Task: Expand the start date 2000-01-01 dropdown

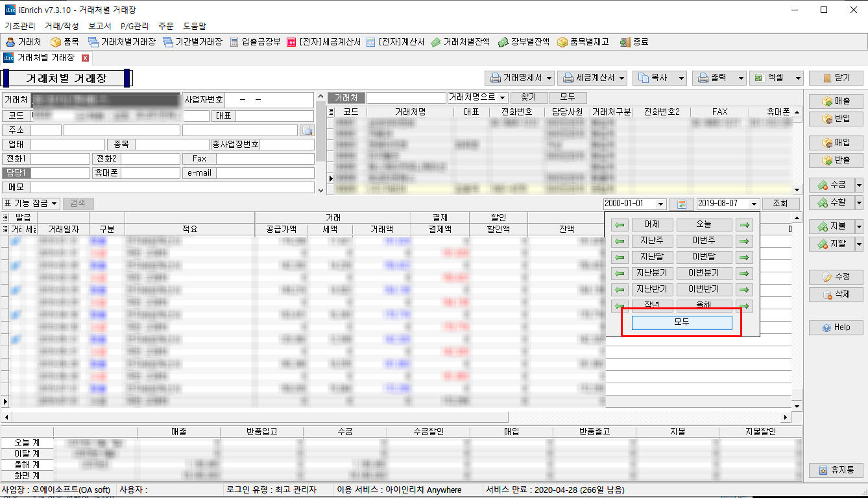Action: (661, 204)
